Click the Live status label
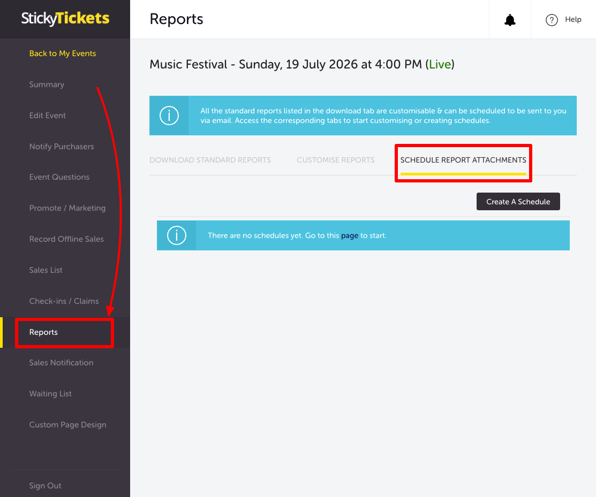Image resolution: width=596 pixels, height=497 pixels. point(440,64)
